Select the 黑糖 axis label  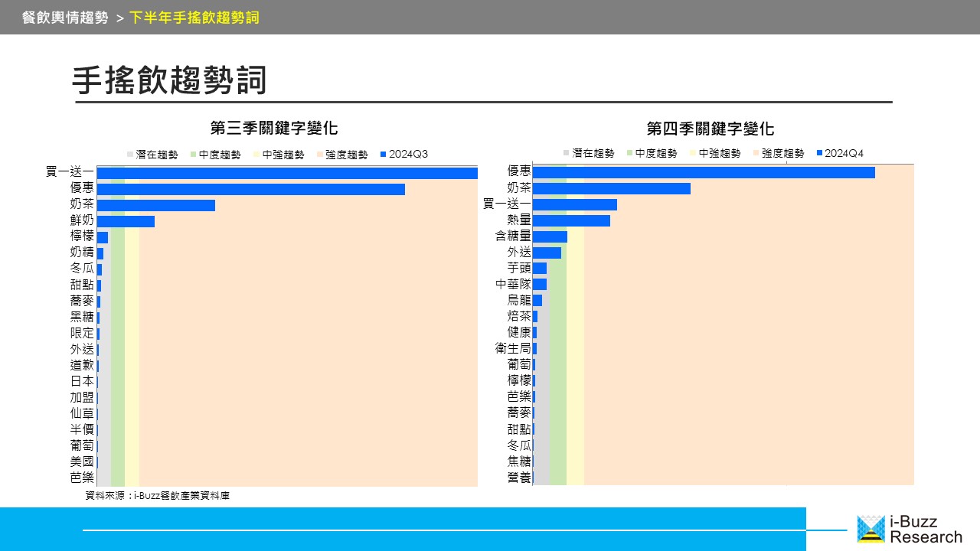(82, 317)
